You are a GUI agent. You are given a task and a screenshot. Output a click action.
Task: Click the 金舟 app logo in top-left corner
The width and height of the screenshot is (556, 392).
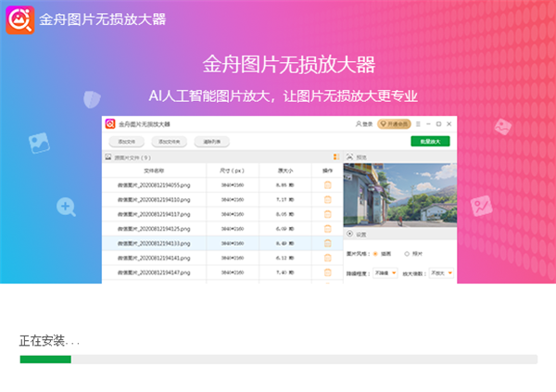click(19, 19)
